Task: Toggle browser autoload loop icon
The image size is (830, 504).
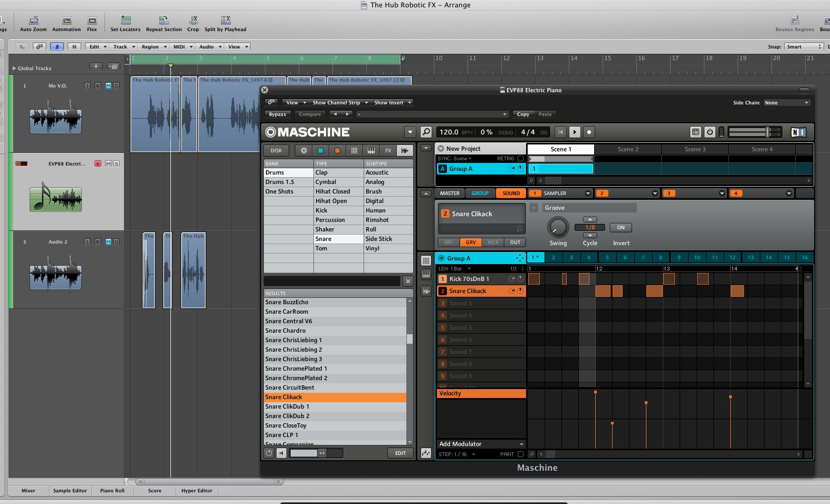Action: pos(269,453)
